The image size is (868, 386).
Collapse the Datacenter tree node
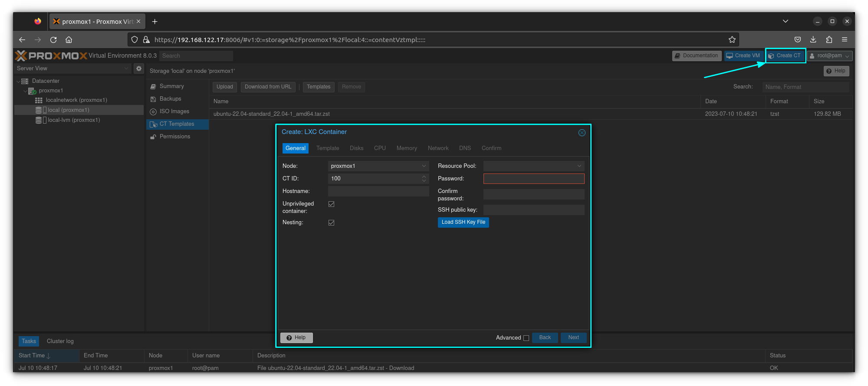[x=18, y=81]
